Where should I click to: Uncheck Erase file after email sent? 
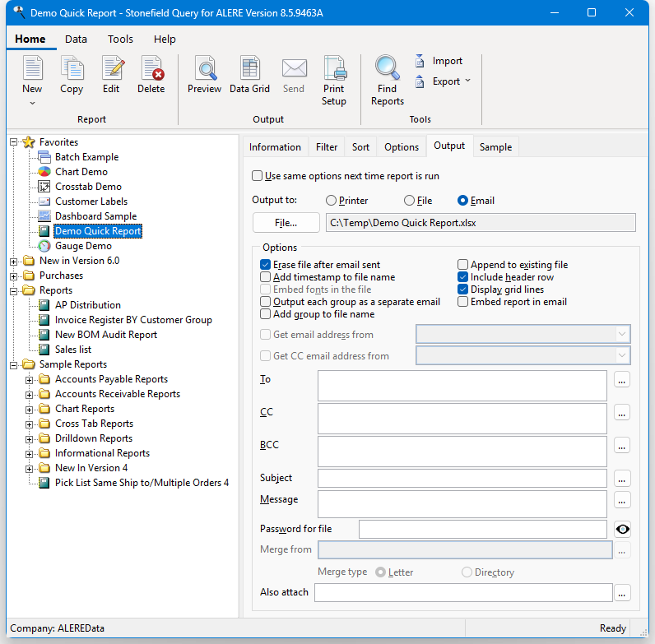266,265
